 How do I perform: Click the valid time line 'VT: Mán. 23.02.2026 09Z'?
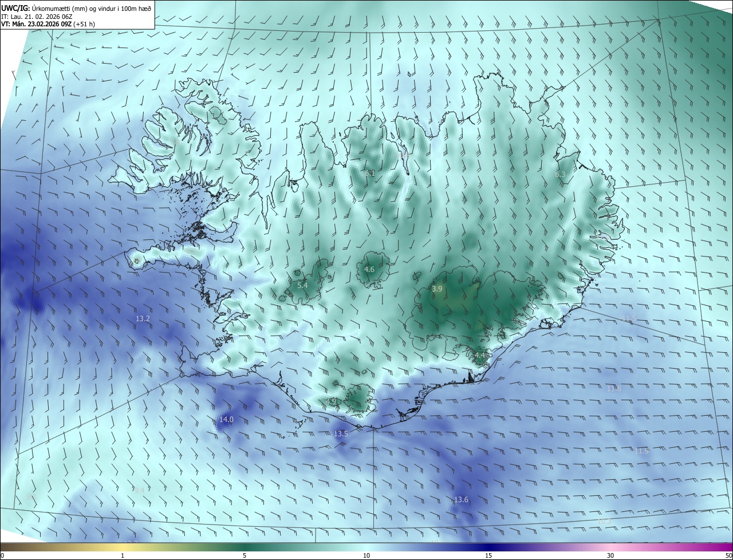[36, 24]
